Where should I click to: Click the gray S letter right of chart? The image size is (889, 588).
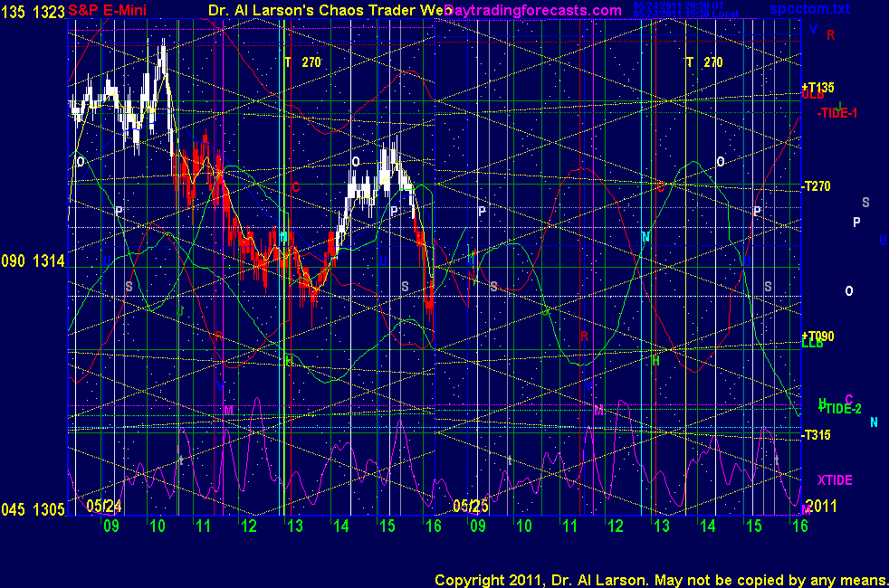click(865, 203)
